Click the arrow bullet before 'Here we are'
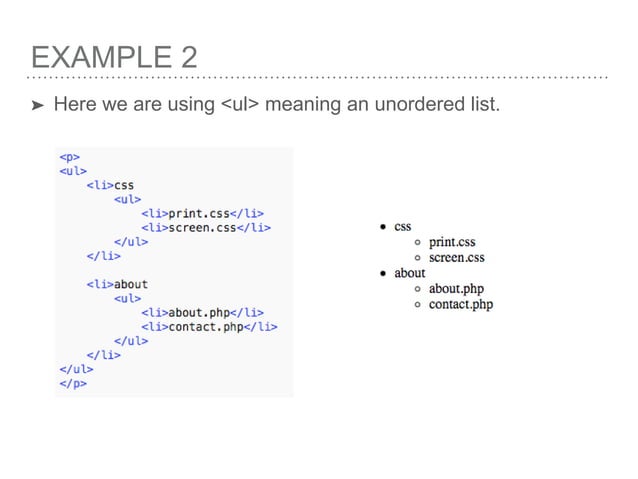This screenshot has width=638, height=479. click(37, 105)
